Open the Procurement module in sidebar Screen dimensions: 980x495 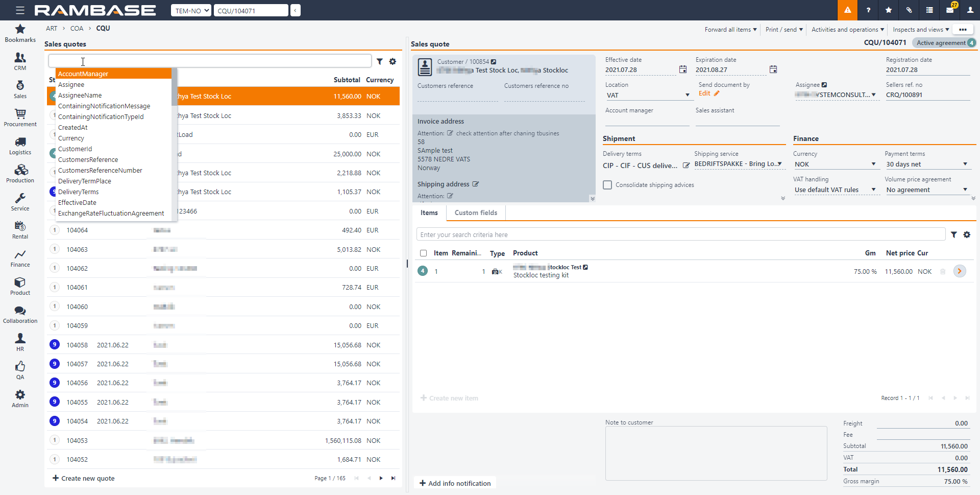pyautogui.click(x=20, y=117)
